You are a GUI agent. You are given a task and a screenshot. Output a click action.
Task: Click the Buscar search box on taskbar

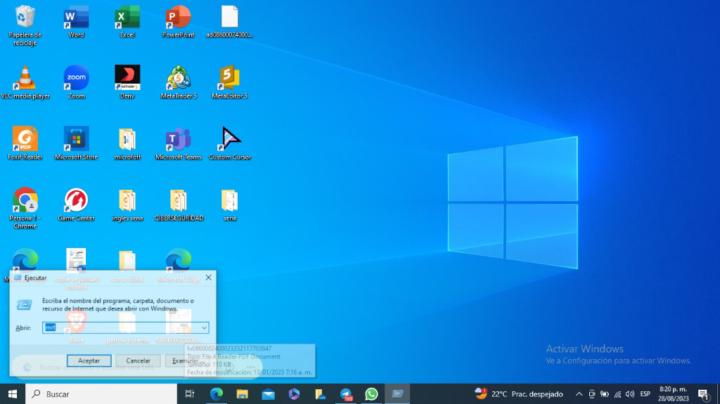point(101,394)
